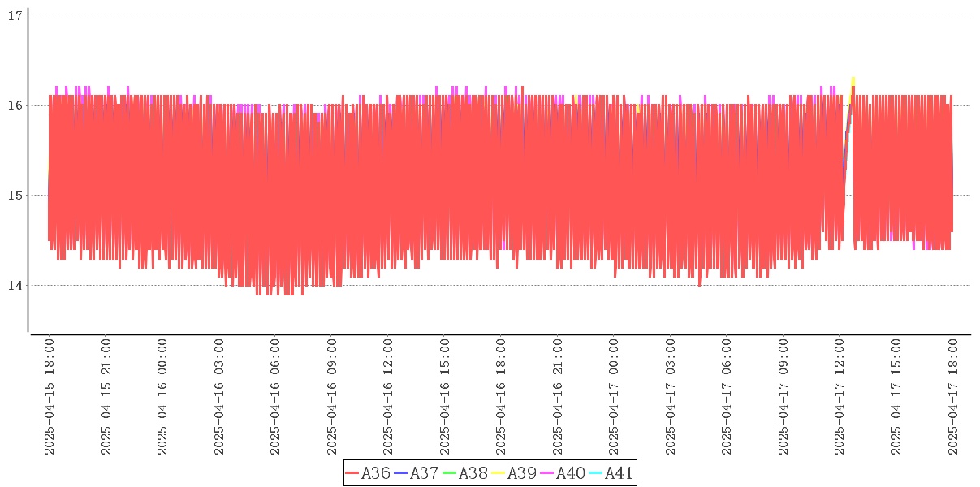The image size is (980, 487).
Task: Click the green A38 legend color marker
Action: [x=450, y=473]
